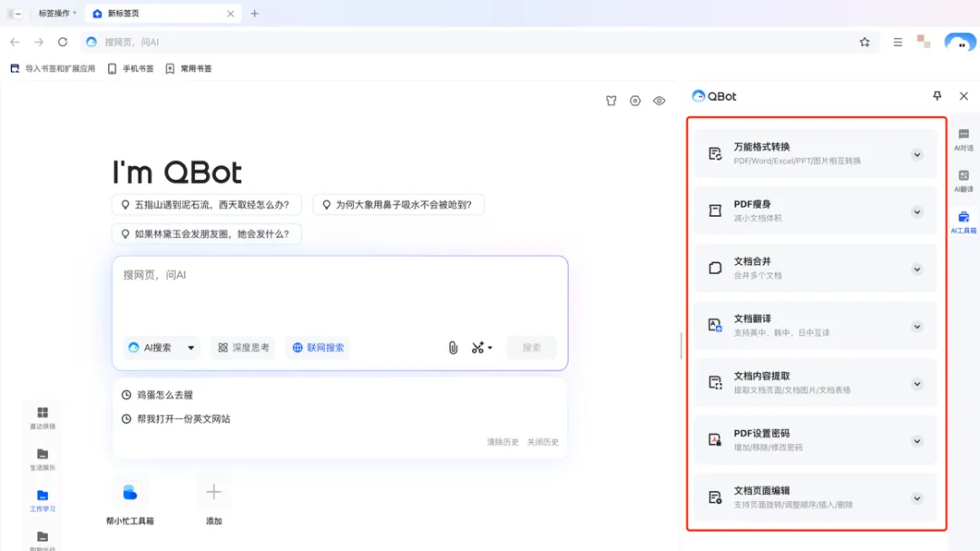Toggle 联网搜索 option
The width and height of the screenshot is (980, 551).
(x=318, y=348)
